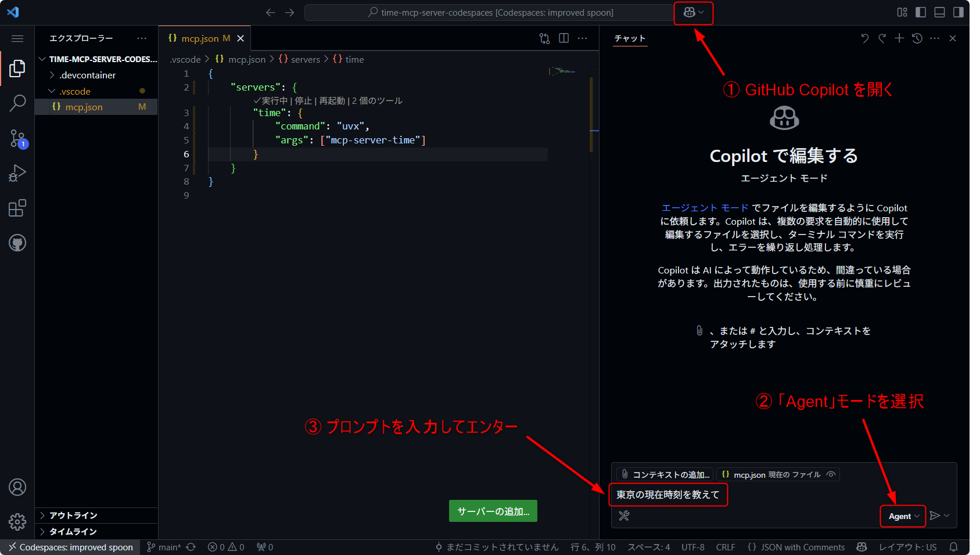Screen dimensions: 980x555
Task: Click the サーバーの追加... button
Action: click(x=493, y=511)
